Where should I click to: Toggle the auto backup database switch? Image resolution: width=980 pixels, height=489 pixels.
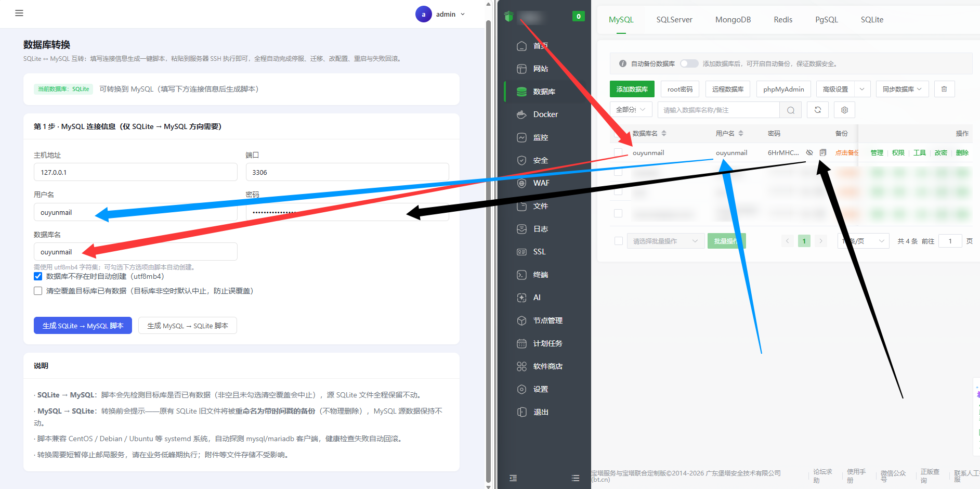[689, 63]
